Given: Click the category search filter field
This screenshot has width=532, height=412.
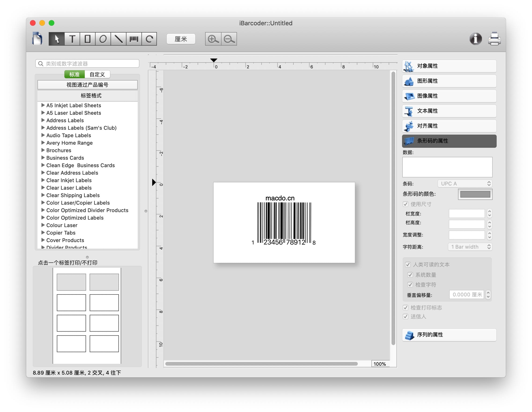Looking at the screenshot, I should point(87,63).
